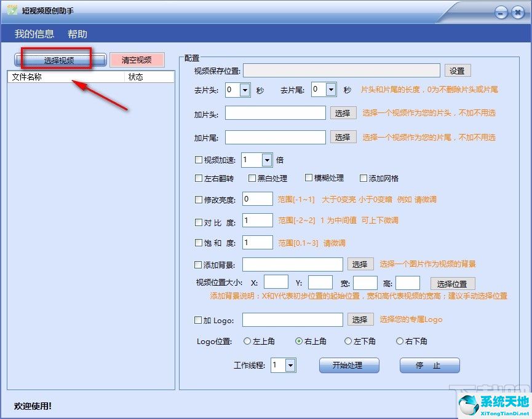Image resolution: width=532 pixels, height=419 pixels.
Task: Click the X position field
Action: (276, 282)
